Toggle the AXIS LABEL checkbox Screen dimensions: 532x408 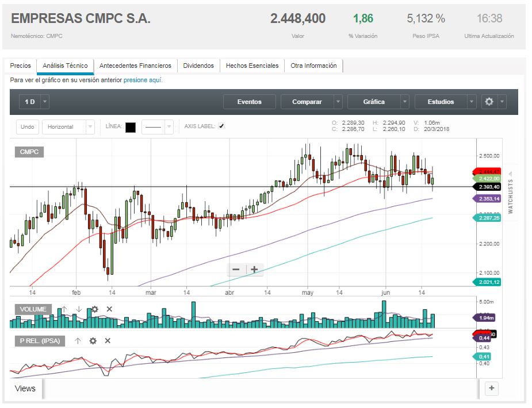[221, 126]
